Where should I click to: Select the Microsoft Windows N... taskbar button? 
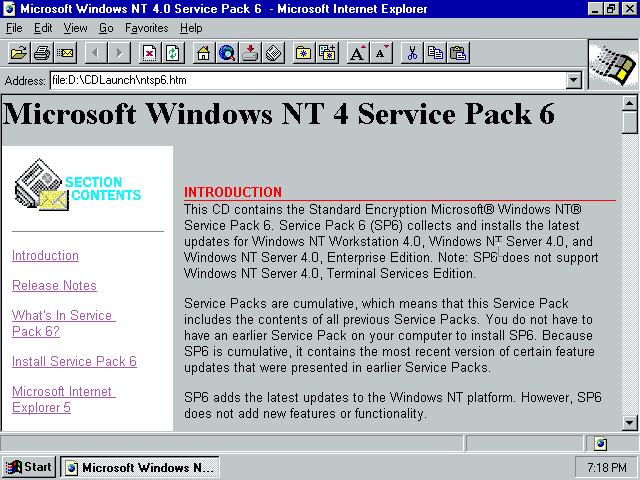click(x=140, y=467)
